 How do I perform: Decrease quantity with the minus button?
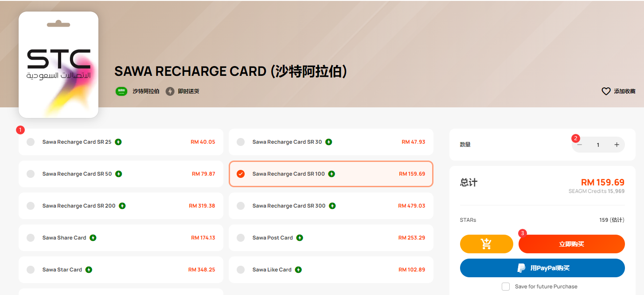(579, 145)
